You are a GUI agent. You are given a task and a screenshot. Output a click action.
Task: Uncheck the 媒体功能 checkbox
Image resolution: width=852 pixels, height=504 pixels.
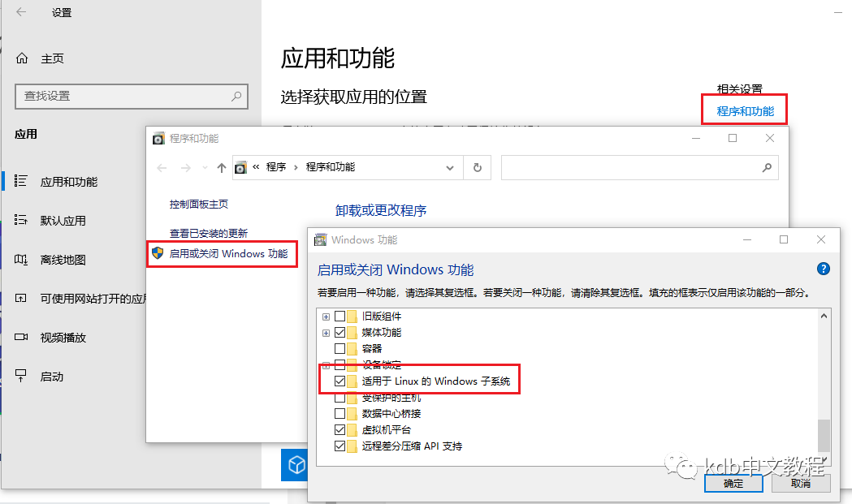click(x=340, y=333)
